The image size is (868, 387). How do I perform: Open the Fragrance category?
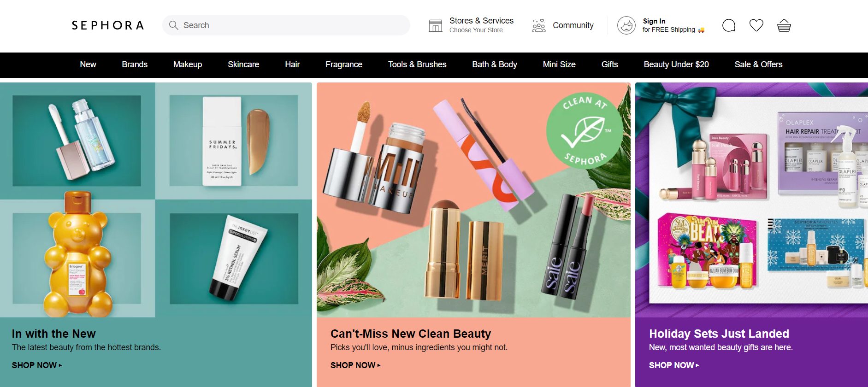click(344, 64)
